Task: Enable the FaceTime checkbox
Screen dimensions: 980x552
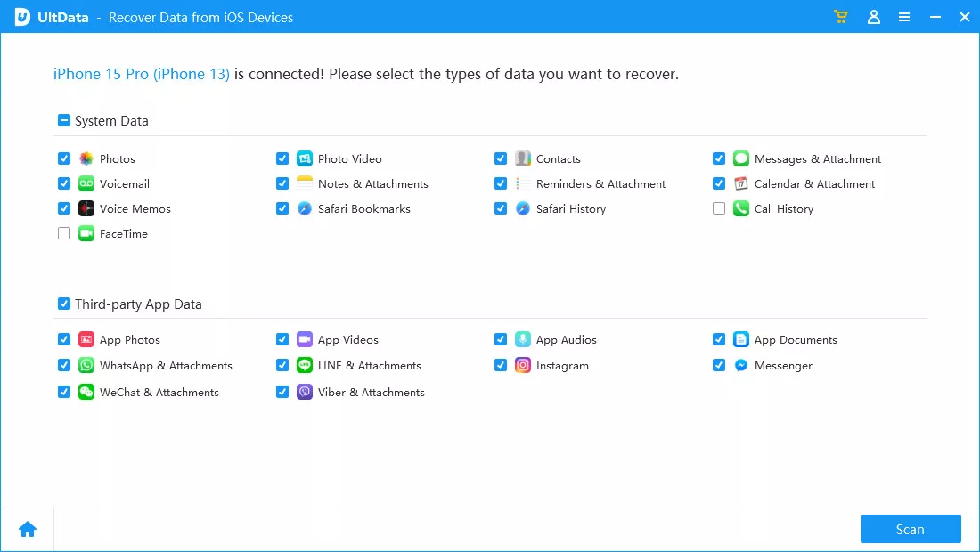Action: coord(64,233)
